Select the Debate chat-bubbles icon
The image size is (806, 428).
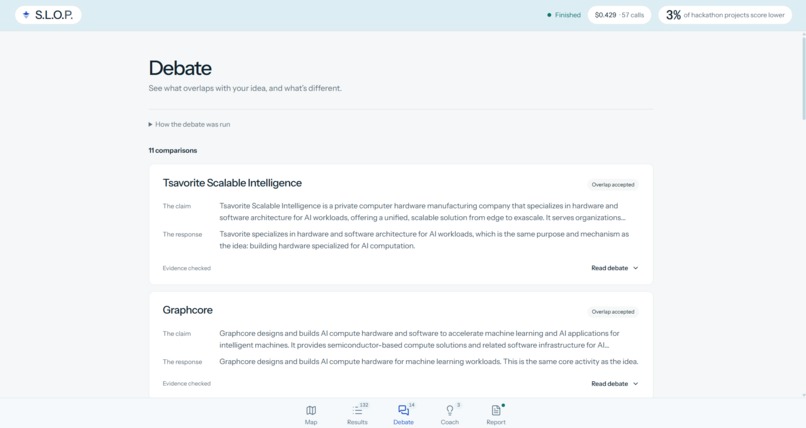coord(404,410)
